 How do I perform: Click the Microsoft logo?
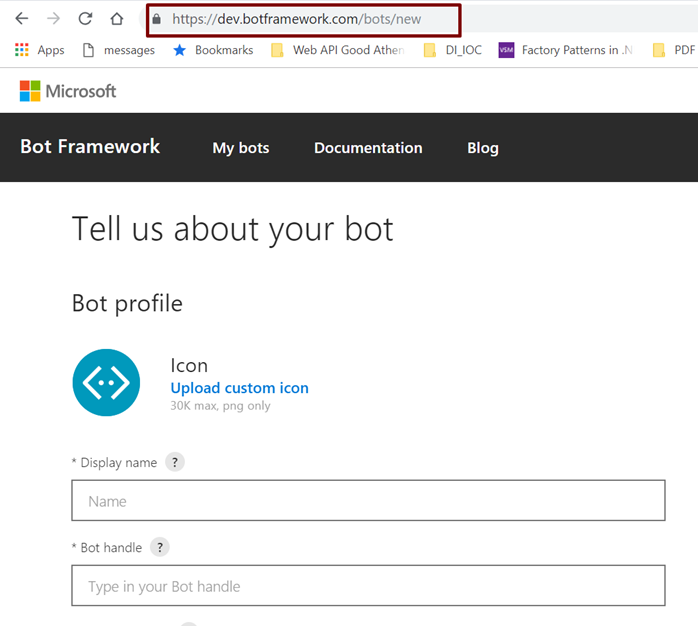68,91
